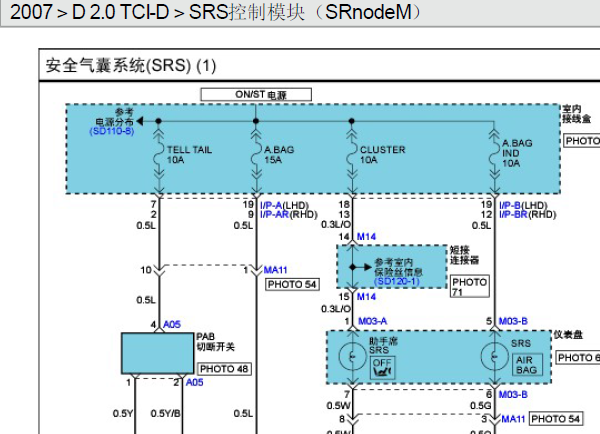
Task: Select the passenger SRS OFF lamp circle symbol
Action: pyautogui.click(x=352, y=356)
